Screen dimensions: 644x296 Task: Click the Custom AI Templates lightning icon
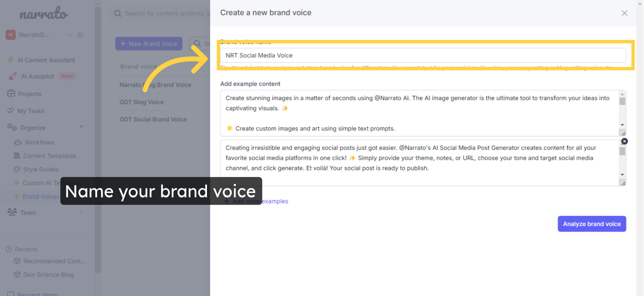(x=17, y=183)
